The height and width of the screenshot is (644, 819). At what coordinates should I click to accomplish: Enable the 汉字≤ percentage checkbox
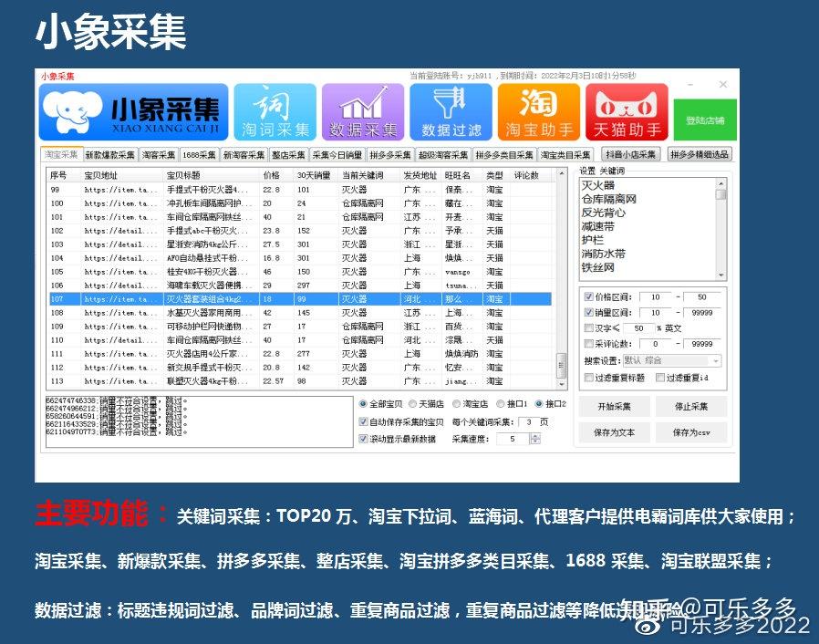click(x=588, y=328)
